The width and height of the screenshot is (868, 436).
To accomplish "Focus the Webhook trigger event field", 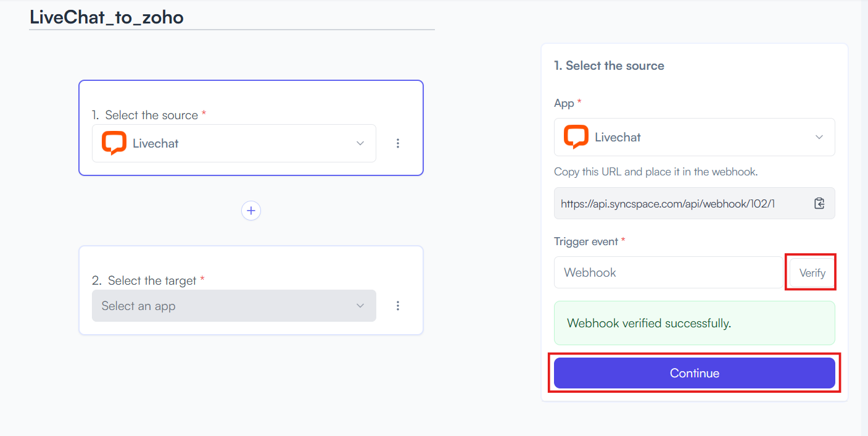I will pos(669,272).
